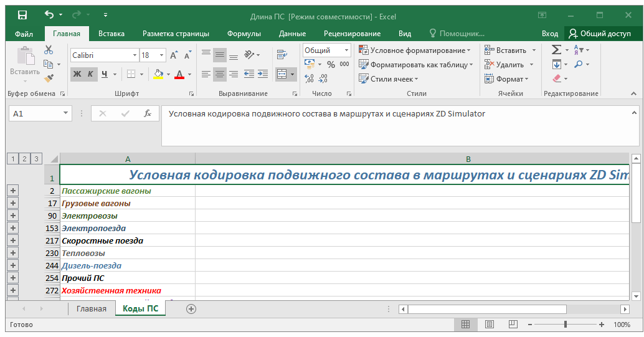Click the Cut scissors icon
The image size is (644, 337).
(x=49, y=50)
